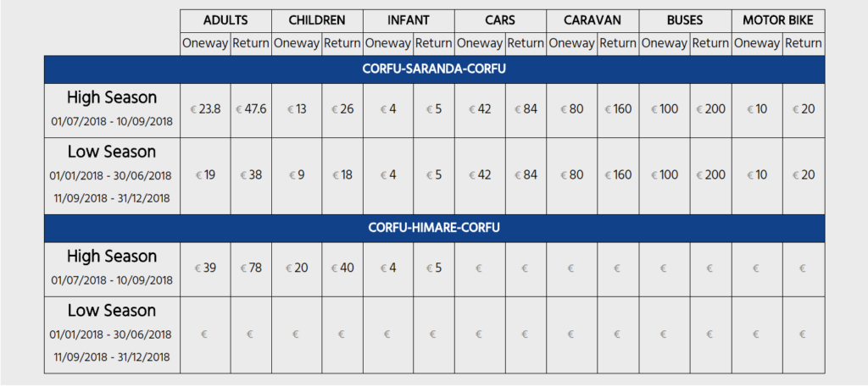Select the €40 Himare children return price

click(342, 268)
